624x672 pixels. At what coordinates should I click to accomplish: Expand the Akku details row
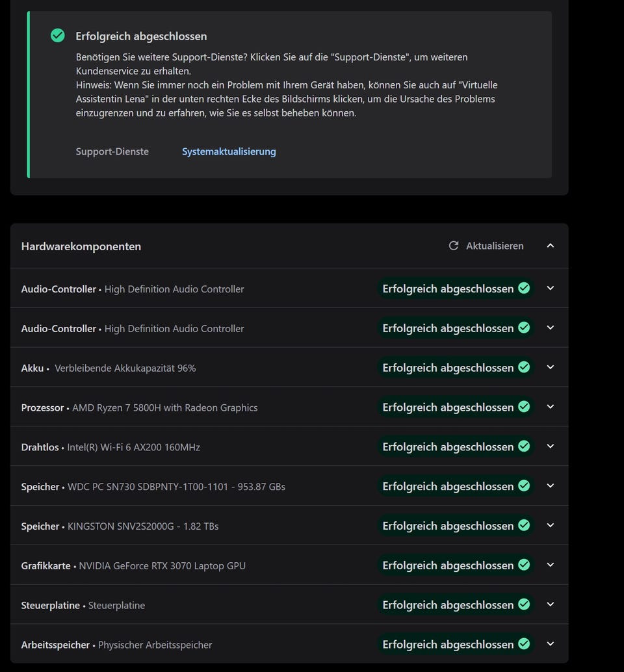[x=551, y=367]
